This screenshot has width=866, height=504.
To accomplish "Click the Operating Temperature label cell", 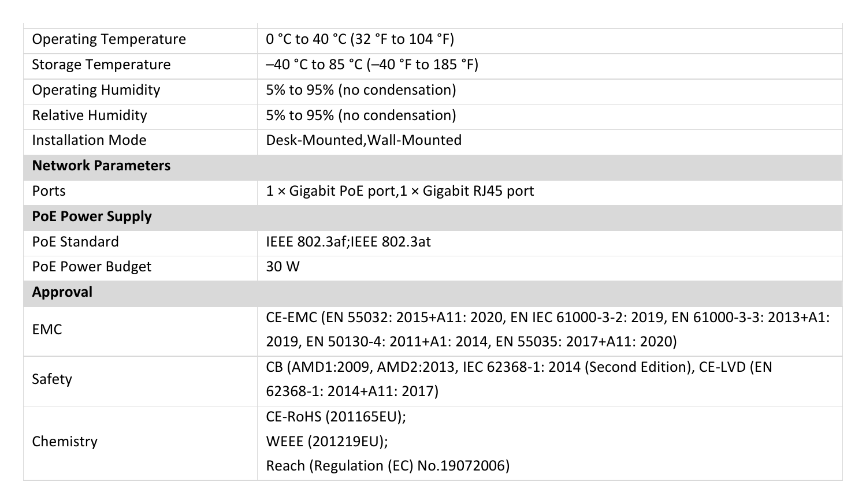I will [140, 39].
